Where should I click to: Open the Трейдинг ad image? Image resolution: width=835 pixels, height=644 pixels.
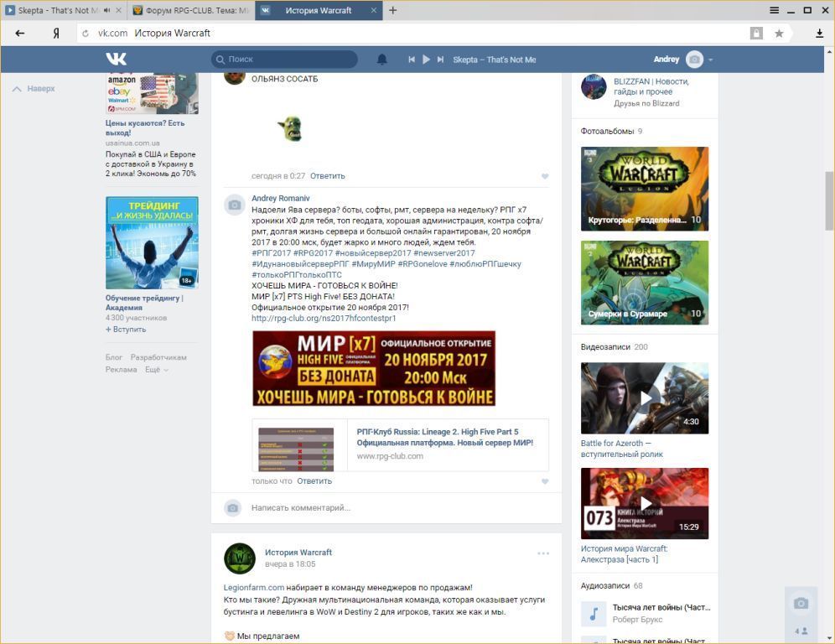pyautogui.click(x=152, y=243)
